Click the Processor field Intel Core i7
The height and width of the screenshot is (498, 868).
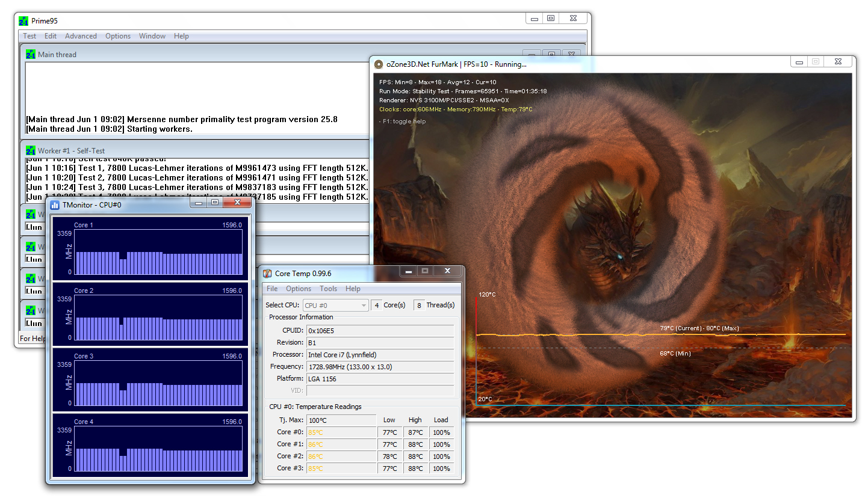380,354
